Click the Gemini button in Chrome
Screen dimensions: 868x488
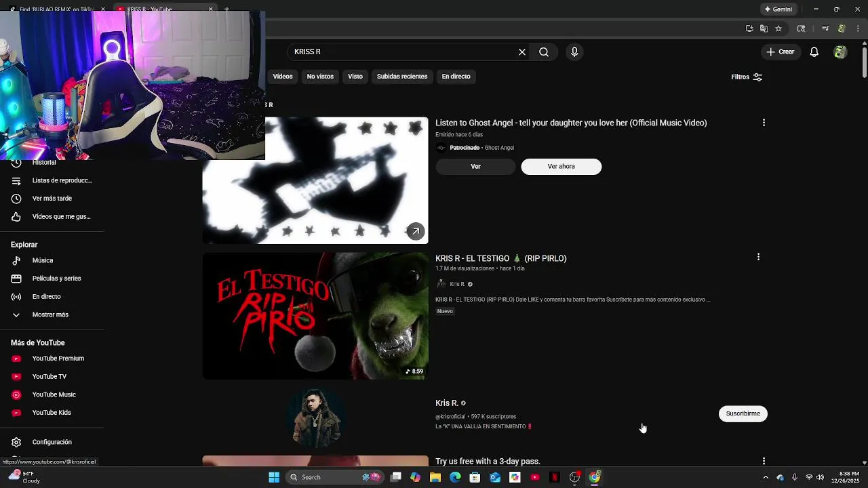(778, 9)
